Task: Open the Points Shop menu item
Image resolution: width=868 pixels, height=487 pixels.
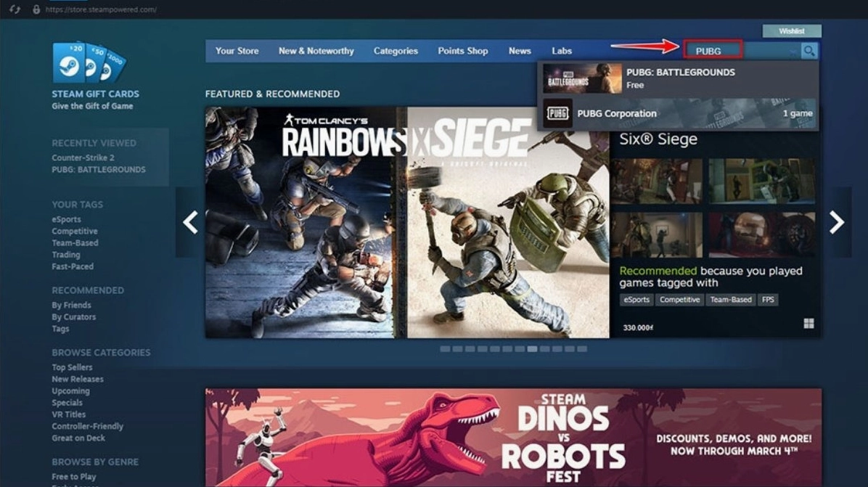Action: point(462,51)
